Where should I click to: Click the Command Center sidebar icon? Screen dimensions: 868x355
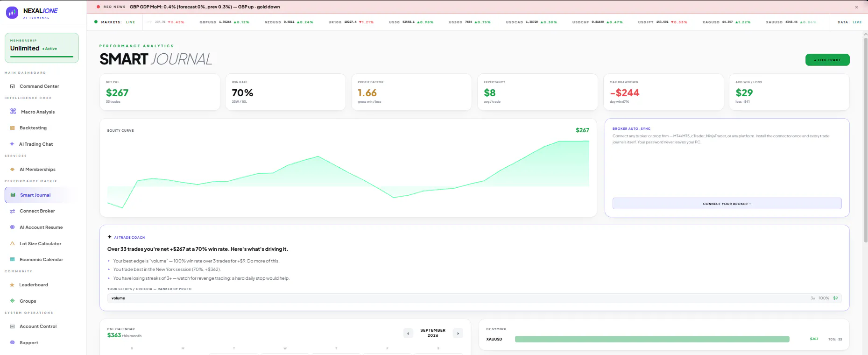13,86
